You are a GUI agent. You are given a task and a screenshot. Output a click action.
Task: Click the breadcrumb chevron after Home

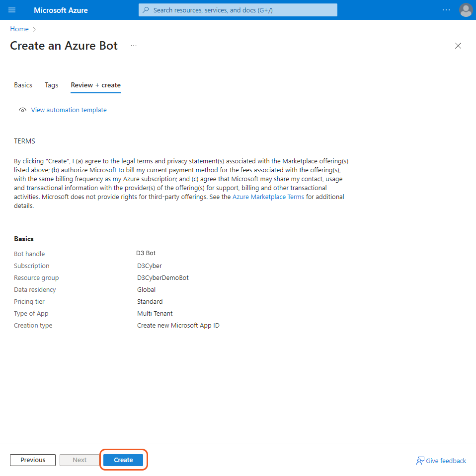34,29
